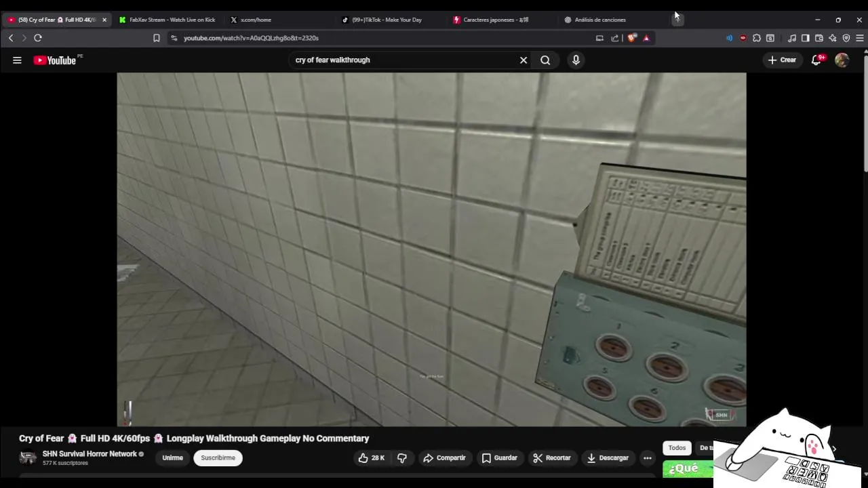Dislike the video

pos(402,458)
